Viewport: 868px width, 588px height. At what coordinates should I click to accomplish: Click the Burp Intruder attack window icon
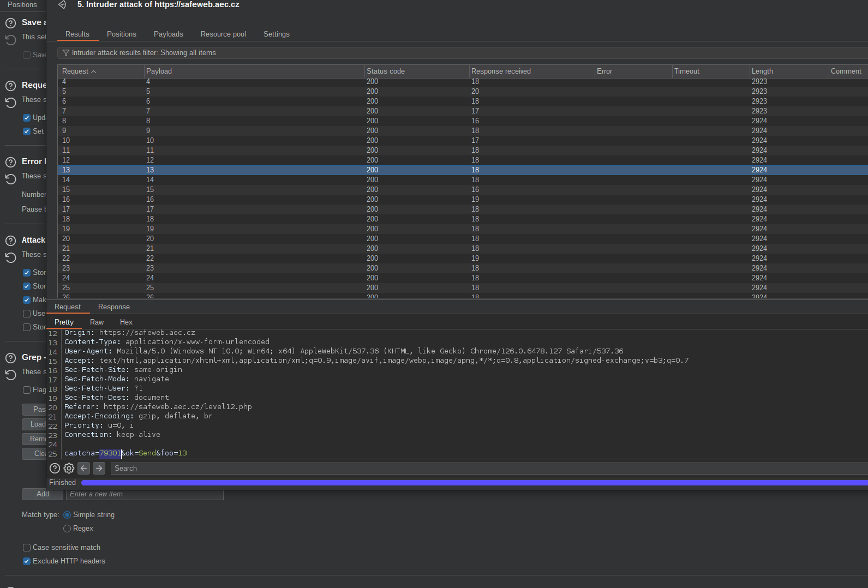[x=62, y=4]
